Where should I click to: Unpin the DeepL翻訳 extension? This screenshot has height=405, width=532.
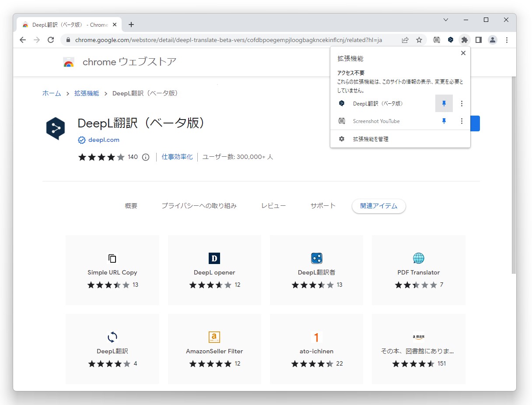coord(444,103)
